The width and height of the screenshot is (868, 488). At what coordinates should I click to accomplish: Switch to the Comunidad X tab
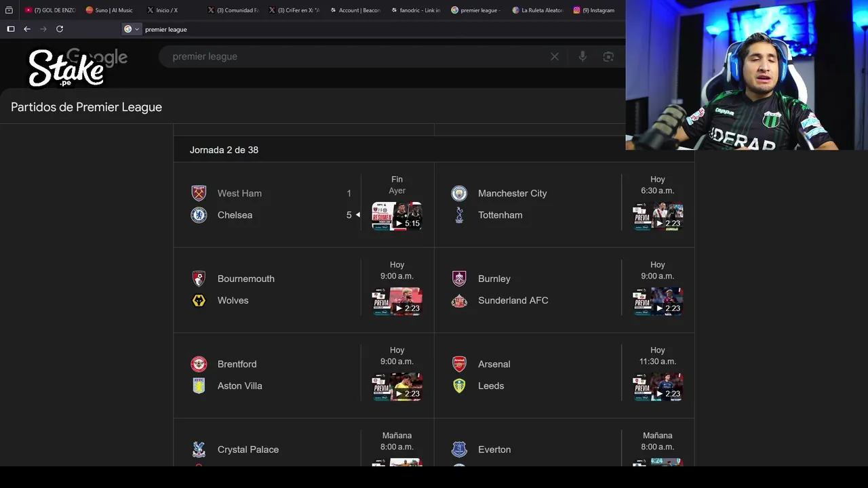click(233, 10)
